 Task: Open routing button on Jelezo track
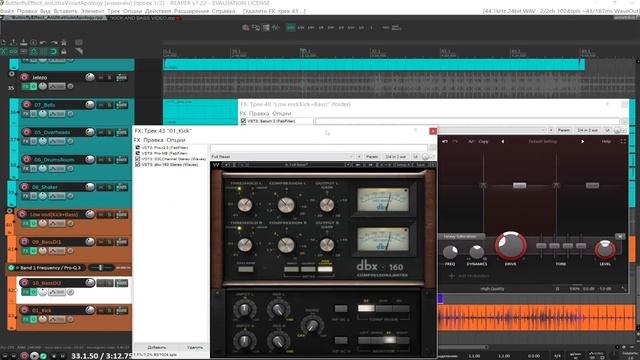tap(122, 77)
